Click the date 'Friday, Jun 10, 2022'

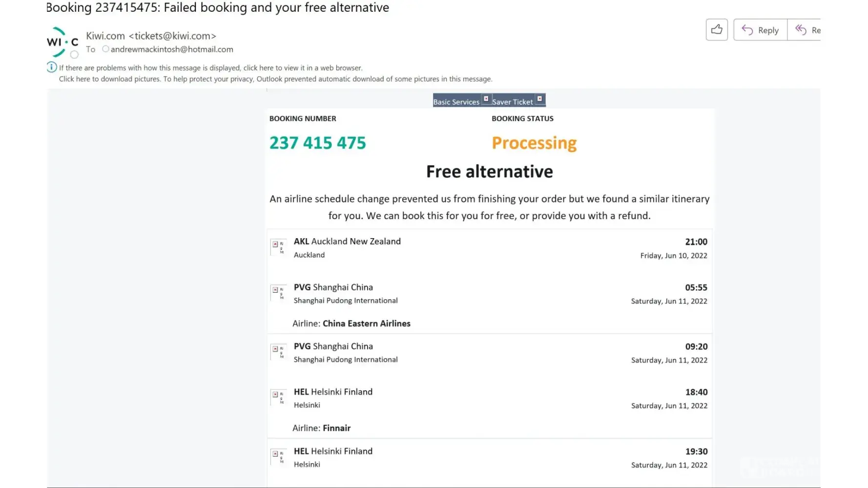tap(674, 255)
